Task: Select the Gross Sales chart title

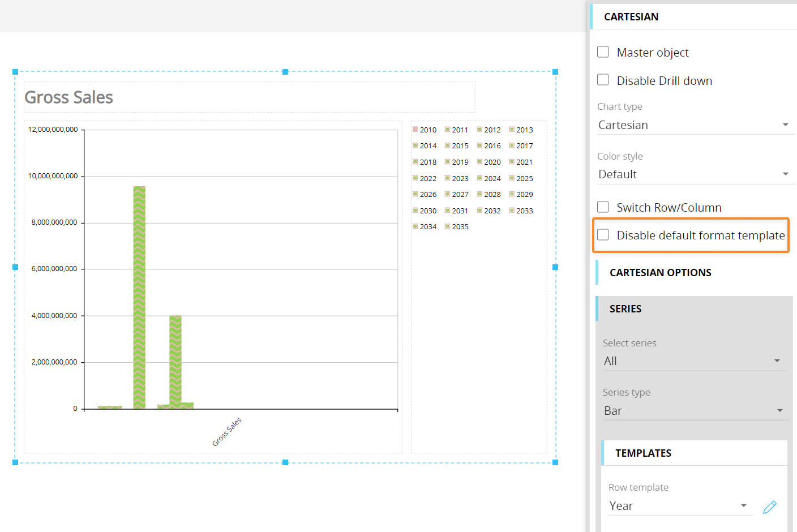Action: [69, 97]
